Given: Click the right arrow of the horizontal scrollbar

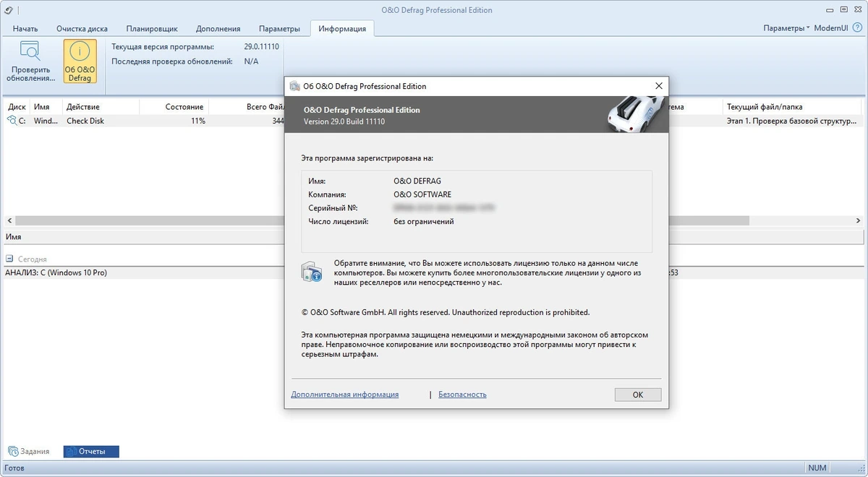Looking at the screenshot, I should tap(858, 220).
